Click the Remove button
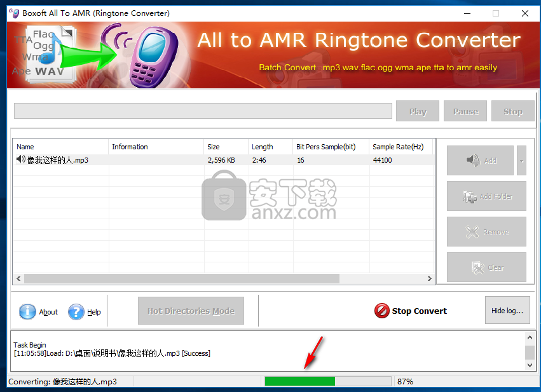Image resolution: width=541 pixels, height=392 pixels. click(x=486, y=232)
